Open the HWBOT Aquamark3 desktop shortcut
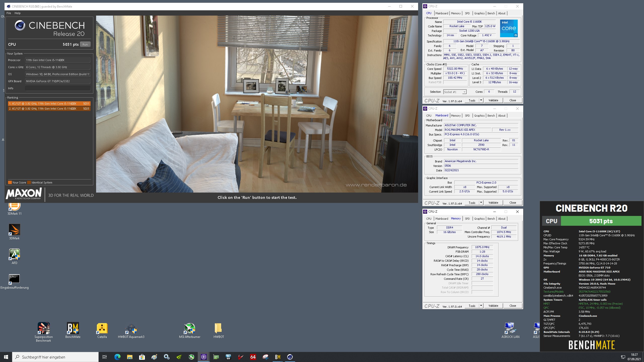Screen dimensions: 644x362 [131, 330]
